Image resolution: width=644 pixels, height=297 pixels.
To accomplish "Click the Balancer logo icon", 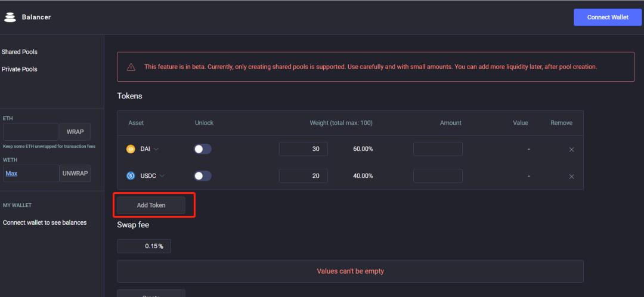I will [10, 17].
